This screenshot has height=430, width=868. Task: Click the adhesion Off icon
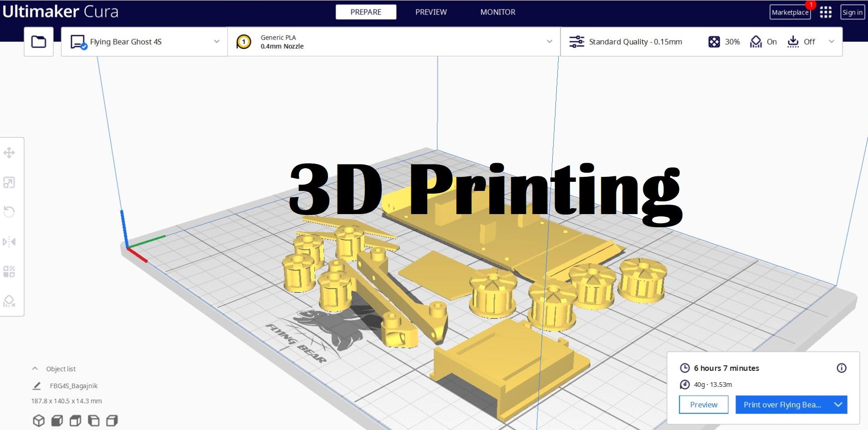pyautogui.click(x=793, y=42)
